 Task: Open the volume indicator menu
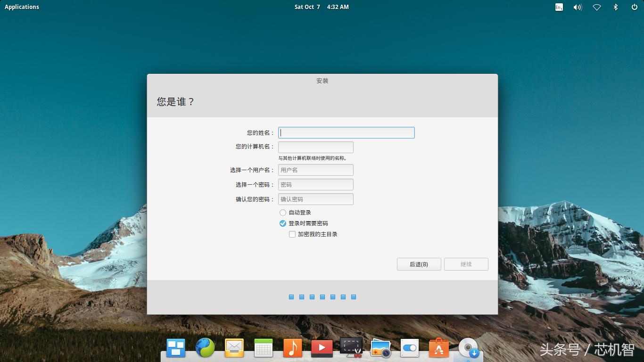coord(577,7)
